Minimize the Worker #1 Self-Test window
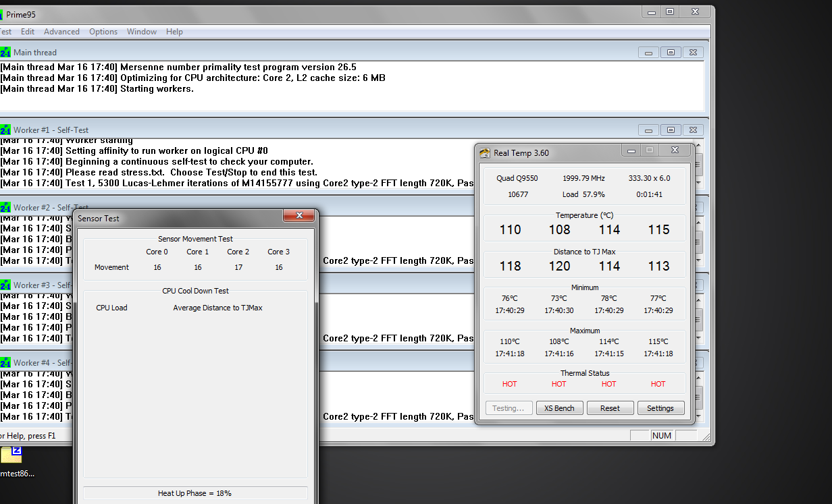The image size is (832, 504). pyautogui.click(x=648, y=130)
